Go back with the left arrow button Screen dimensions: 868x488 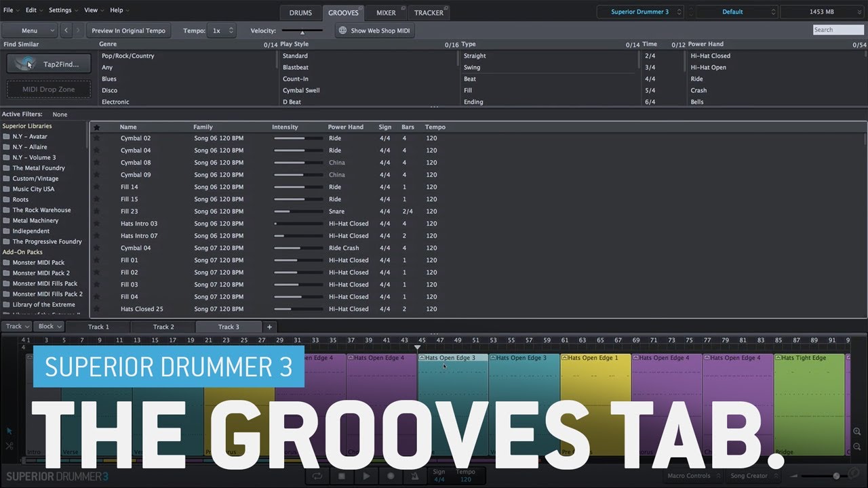66,30
